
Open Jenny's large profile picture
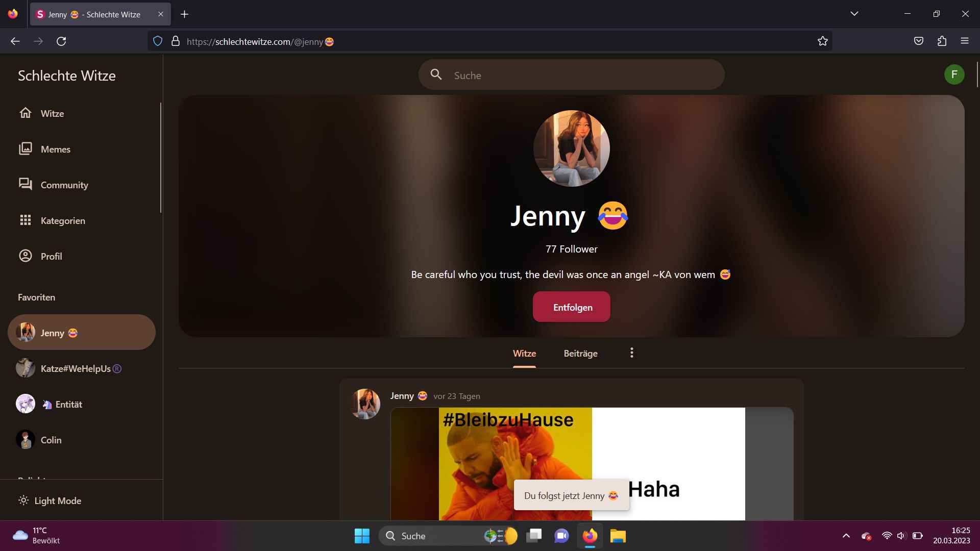coord(571,148)
